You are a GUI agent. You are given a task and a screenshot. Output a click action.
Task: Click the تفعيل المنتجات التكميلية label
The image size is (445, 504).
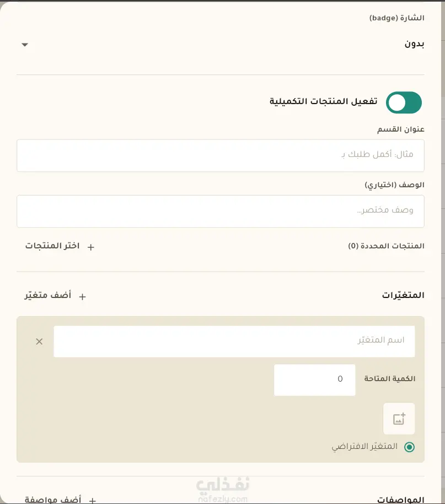tap(323, 101)
